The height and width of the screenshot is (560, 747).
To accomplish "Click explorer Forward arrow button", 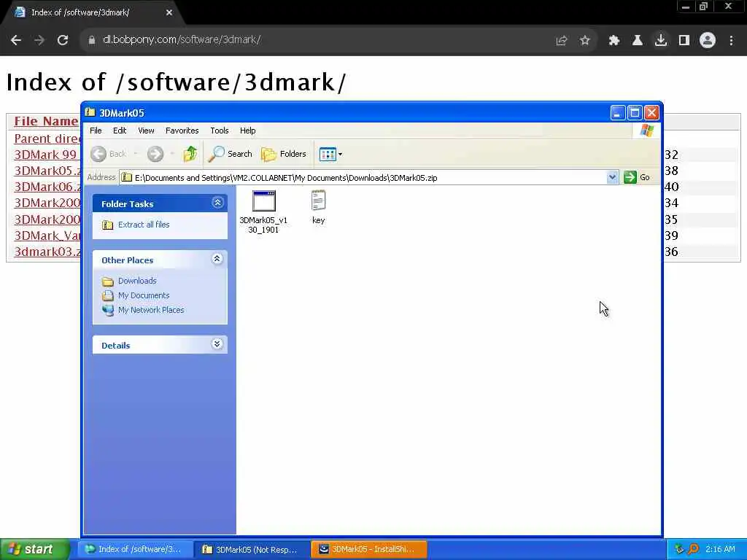I will click(155, 154).
